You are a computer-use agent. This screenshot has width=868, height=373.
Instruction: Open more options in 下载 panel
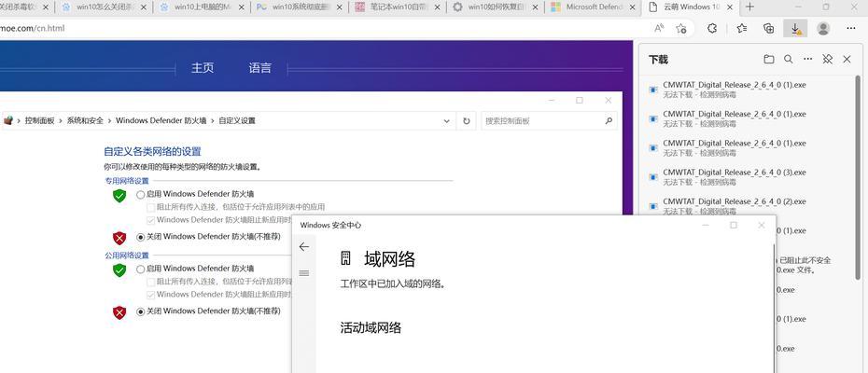pyautogui.click(x=808, y=60)
